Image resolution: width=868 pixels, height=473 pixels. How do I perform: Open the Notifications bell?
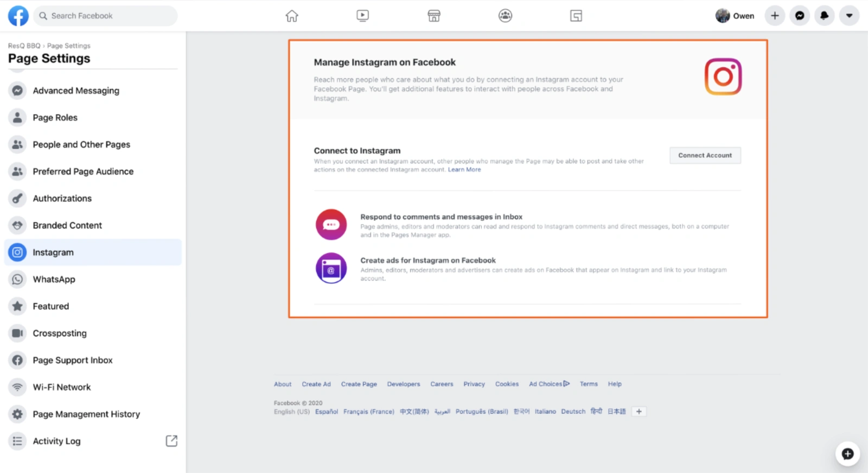click(825, 16)
